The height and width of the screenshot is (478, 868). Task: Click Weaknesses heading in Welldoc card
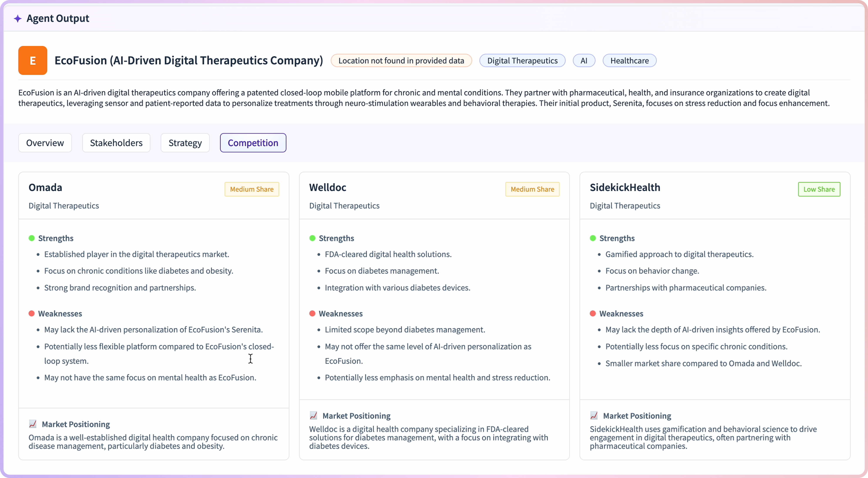[341, 314]
